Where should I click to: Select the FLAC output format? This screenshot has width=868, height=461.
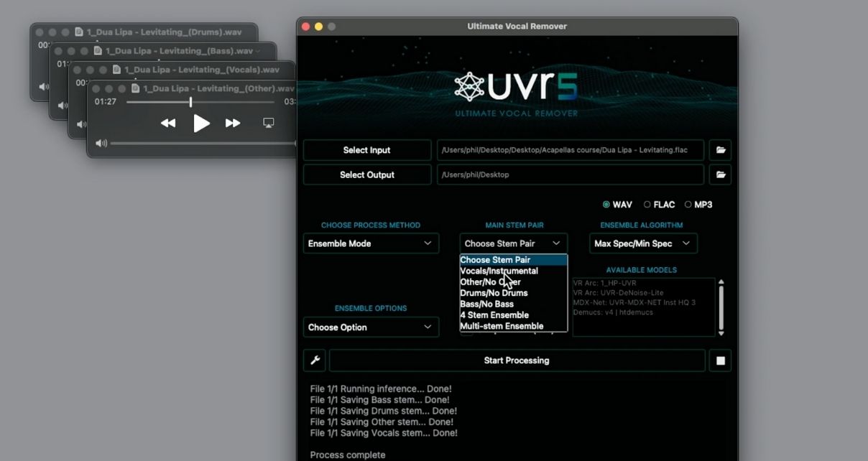click(647, 205)
